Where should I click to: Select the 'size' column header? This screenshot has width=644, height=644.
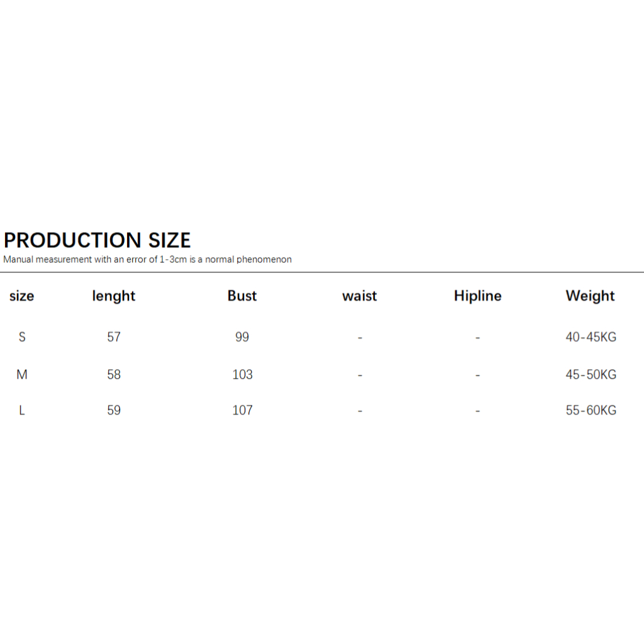22,296
